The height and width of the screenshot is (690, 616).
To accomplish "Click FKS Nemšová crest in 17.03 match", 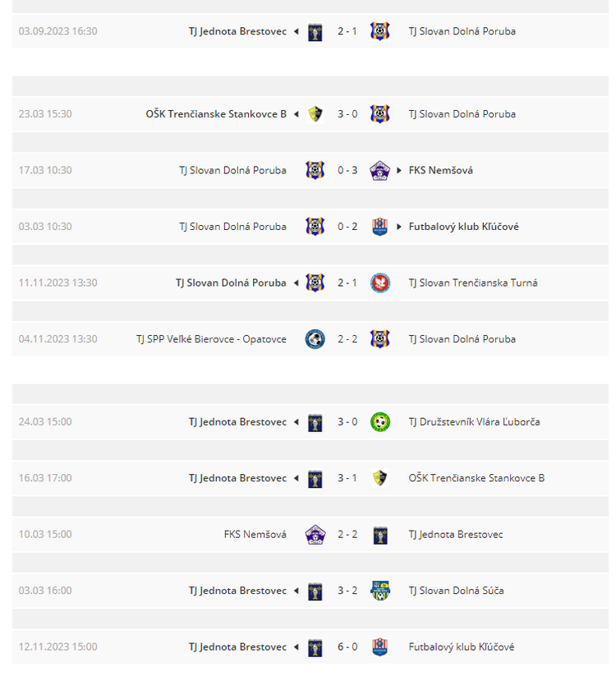I will click(x=379, y=170).
